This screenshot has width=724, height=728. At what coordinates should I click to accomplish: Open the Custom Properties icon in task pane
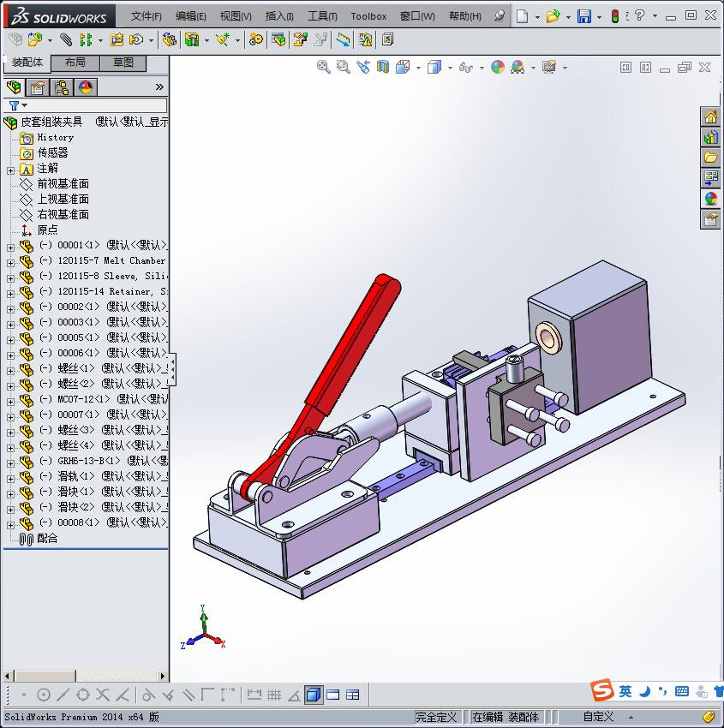pyautogui.click(x=710, y=219)
